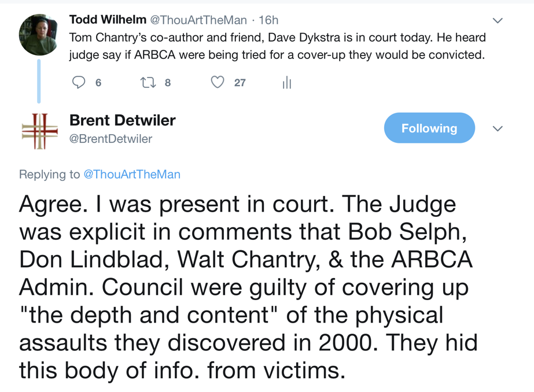Screen dimensions: 534x392
Task: Like the tweet with the heart icon
Action: 218,83
